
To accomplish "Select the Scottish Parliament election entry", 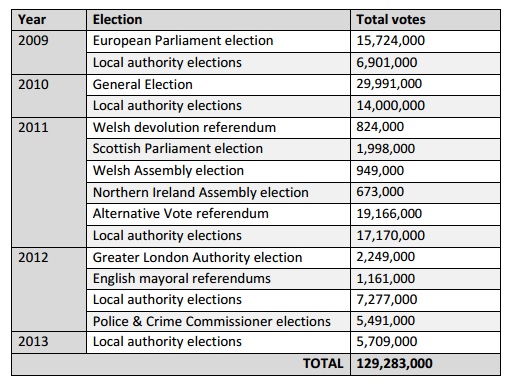I will coord(218,149).
